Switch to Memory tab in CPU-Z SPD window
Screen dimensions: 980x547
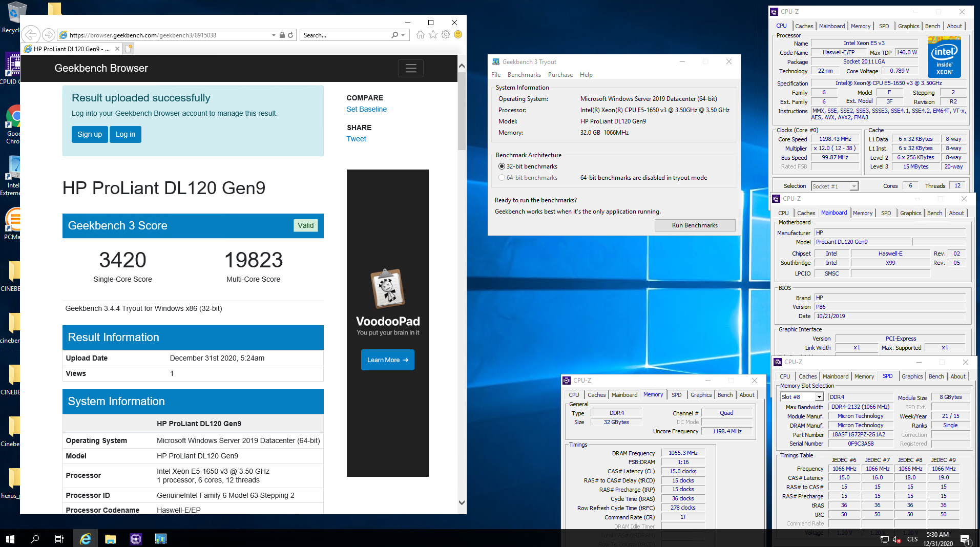coord(864,376)
